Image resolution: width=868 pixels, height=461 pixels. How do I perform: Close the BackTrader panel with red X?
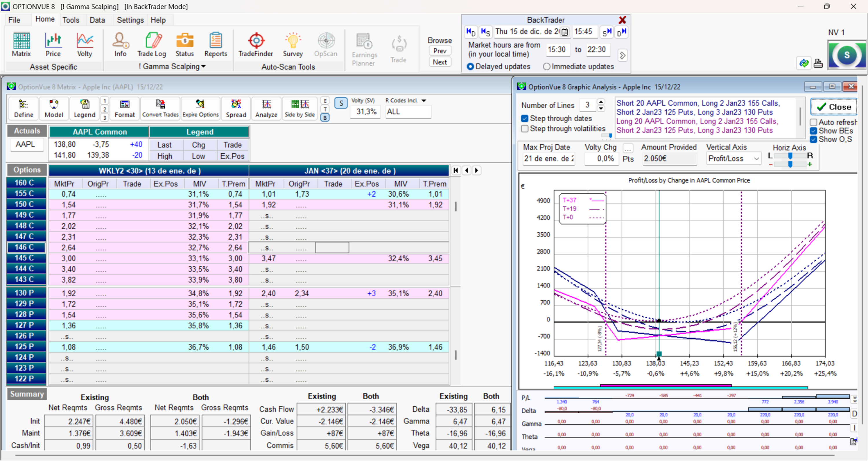pyautogui.click(x=622, y=20)
